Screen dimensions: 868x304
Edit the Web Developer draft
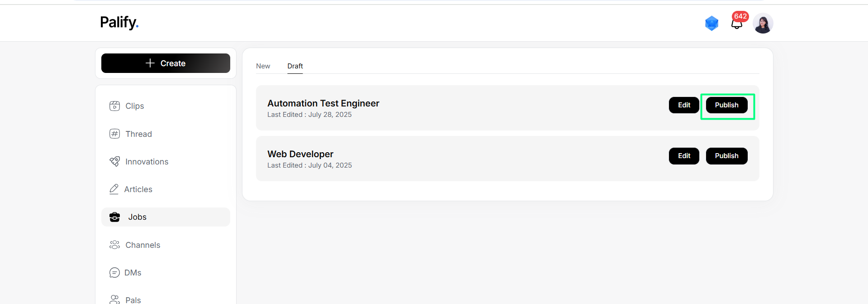(684, 156)
